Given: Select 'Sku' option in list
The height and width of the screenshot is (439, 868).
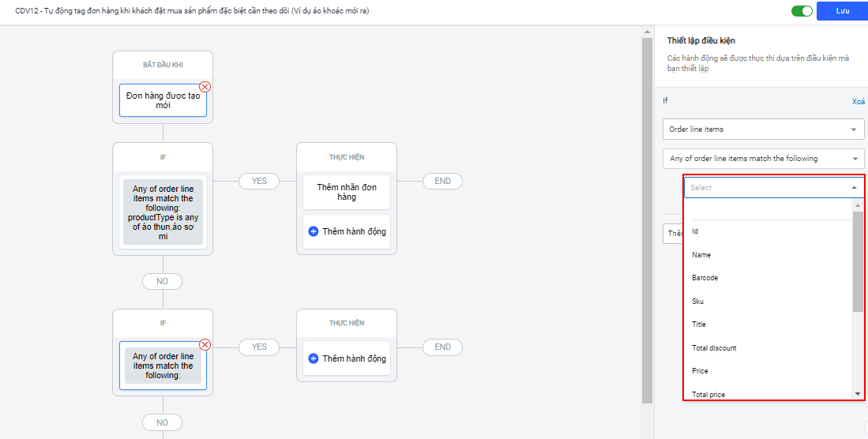Looking at the screenshot, I should click(697, 302).
